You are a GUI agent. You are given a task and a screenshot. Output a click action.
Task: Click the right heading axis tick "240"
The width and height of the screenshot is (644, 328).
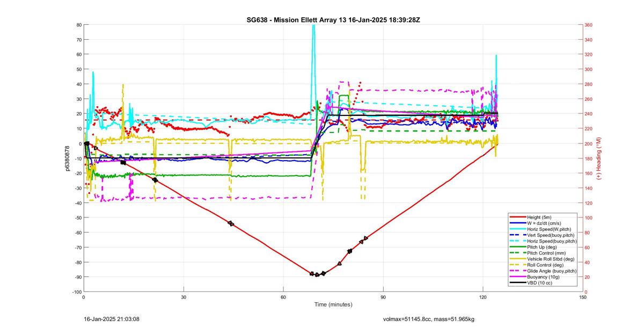point(589,114)
